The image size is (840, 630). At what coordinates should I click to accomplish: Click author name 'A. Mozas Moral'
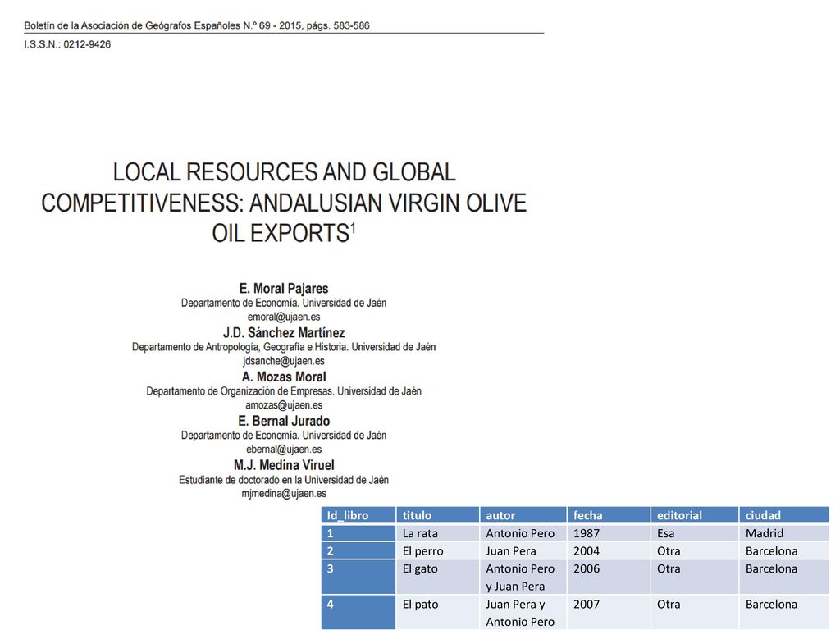click(284, 377)
